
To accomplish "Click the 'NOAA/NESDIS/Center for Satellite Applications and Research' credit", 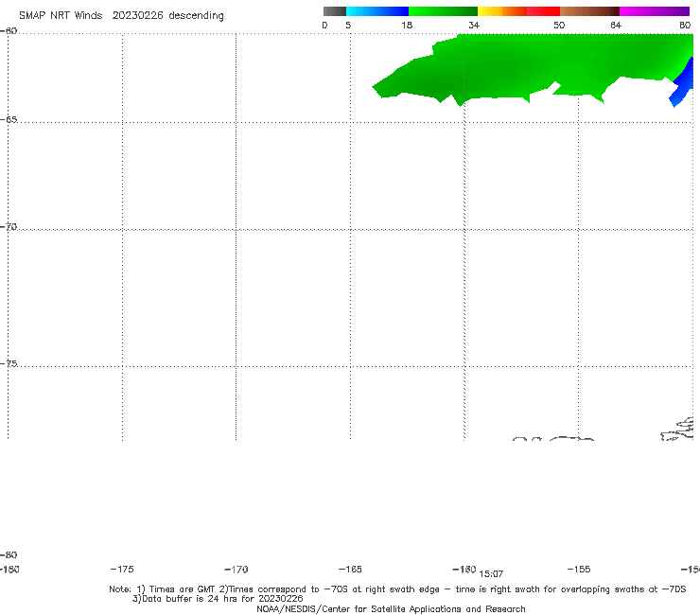I will (x=391, y=608).
